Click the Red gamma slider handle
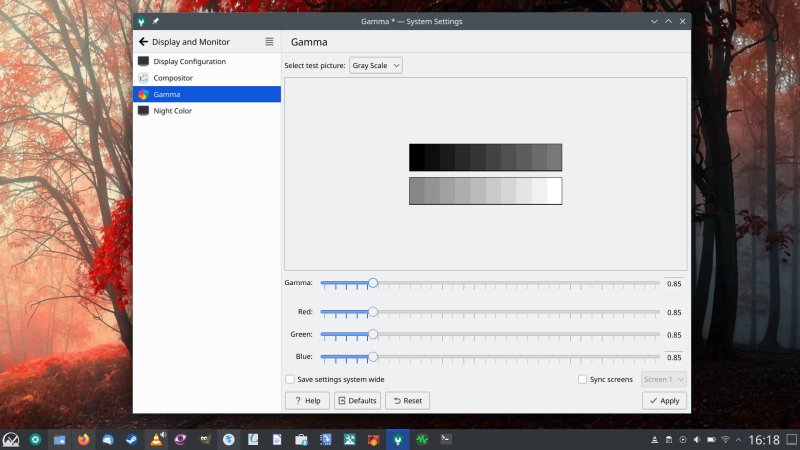Image resolution: width=800 pixels, height=450 pixels. [x=373, y=312]
